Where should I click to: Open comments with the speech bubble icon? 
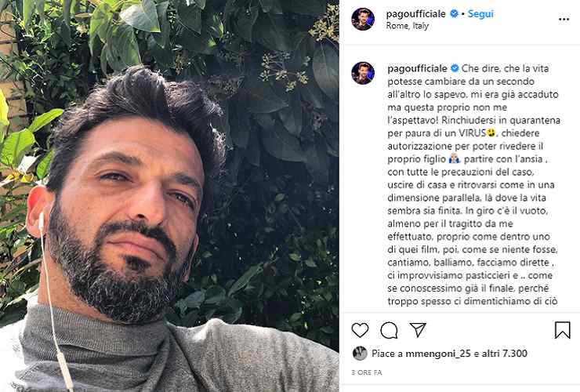pos(389,330)
